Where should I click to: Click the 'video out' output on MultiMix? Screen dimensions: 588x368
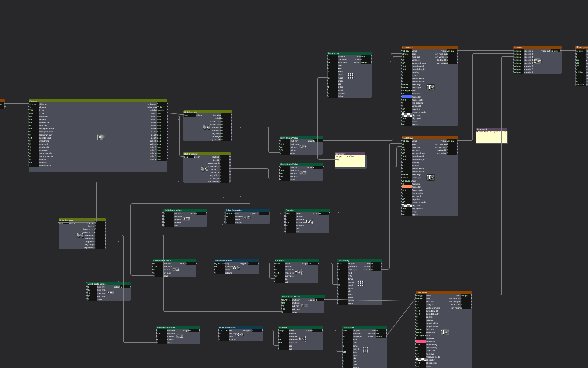pyautogui.click(x=556, y=51)
